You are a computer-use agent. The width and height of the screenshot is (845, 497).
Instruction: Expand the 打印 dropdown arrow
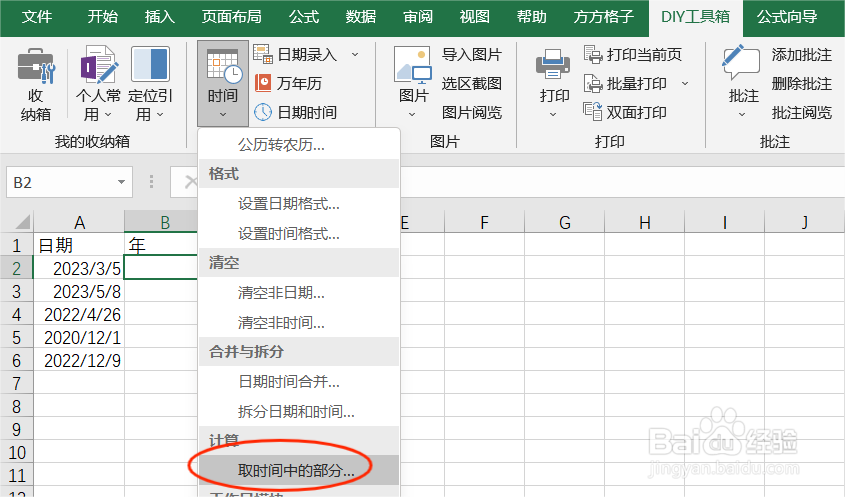pyautogui.click(x=553, y=114)
